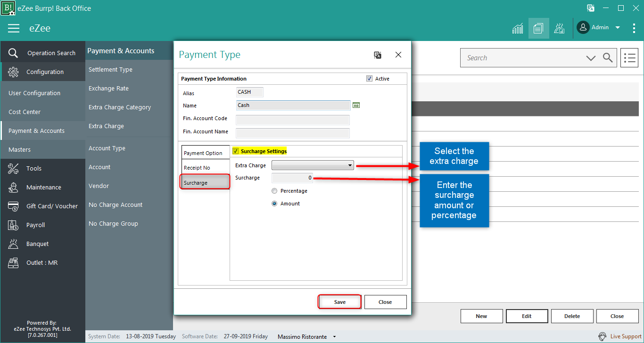The image size is (644, 343).
Task: Switch to the Payment Option tab
Action: (x=206, y=153)
